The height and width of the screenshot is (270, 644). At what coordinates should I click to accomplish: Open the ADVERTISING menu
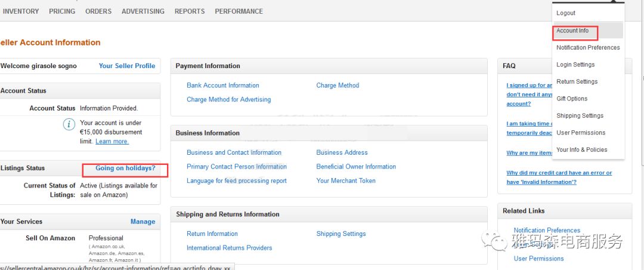click(143, 11)
